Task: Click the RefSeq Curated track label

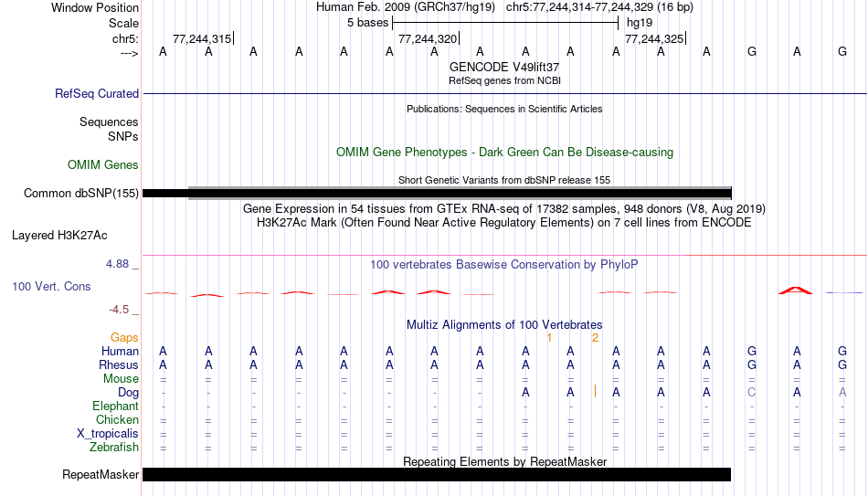Action: point(96,93)
